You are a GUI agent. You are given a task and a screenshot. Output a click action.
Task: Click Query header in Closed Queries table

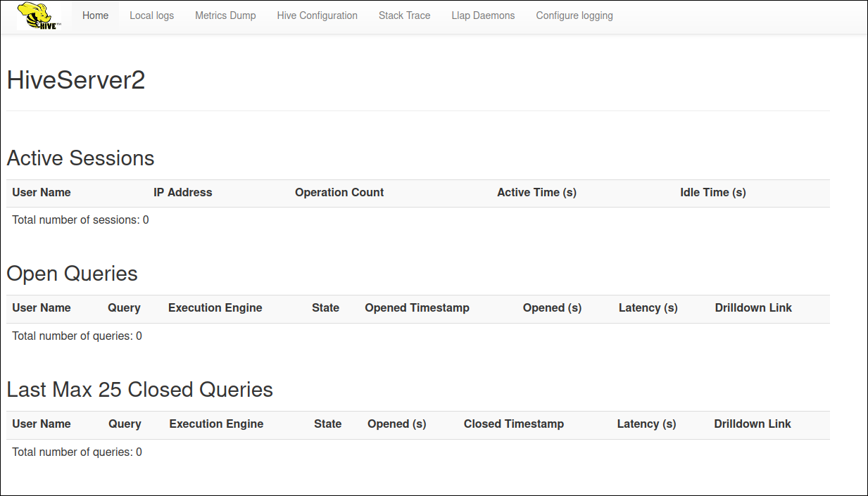point(125,424)
